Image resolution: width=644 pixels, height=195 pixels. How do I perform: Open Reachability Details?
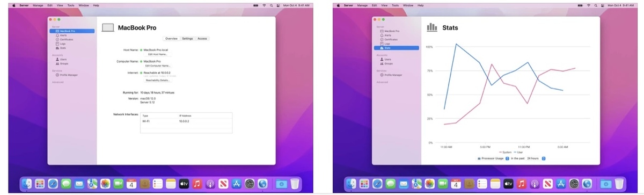point(158,80)
